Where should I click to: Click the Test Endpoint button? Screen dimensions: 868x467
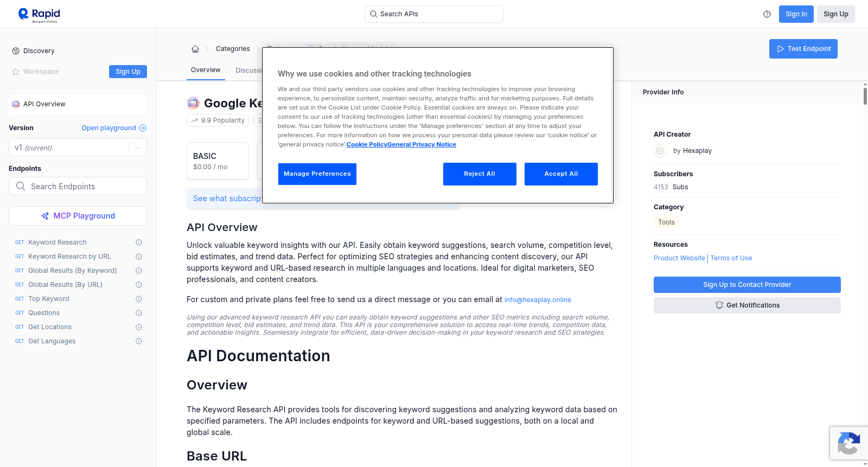point(803,49)
